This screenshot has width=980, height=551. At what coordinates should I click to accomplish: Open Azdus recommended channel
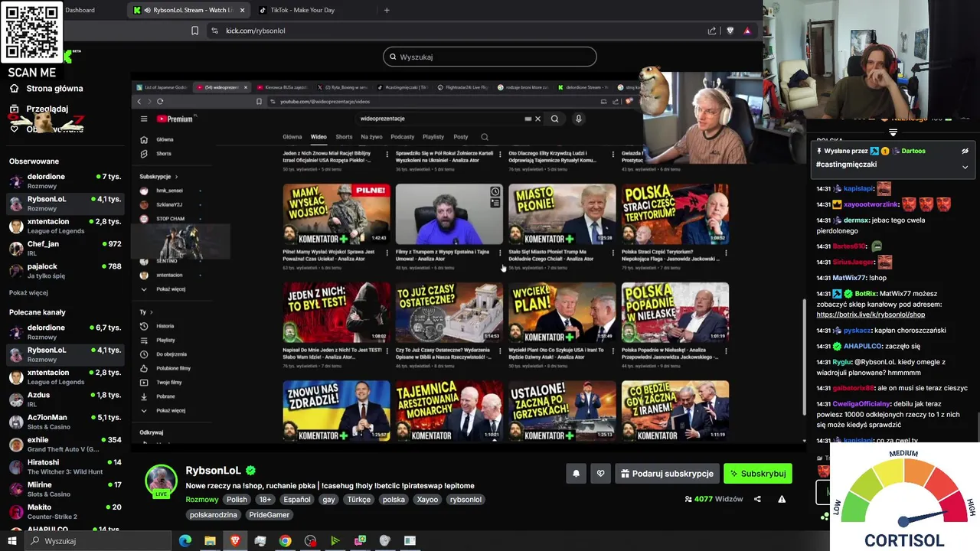coord(65,399)
